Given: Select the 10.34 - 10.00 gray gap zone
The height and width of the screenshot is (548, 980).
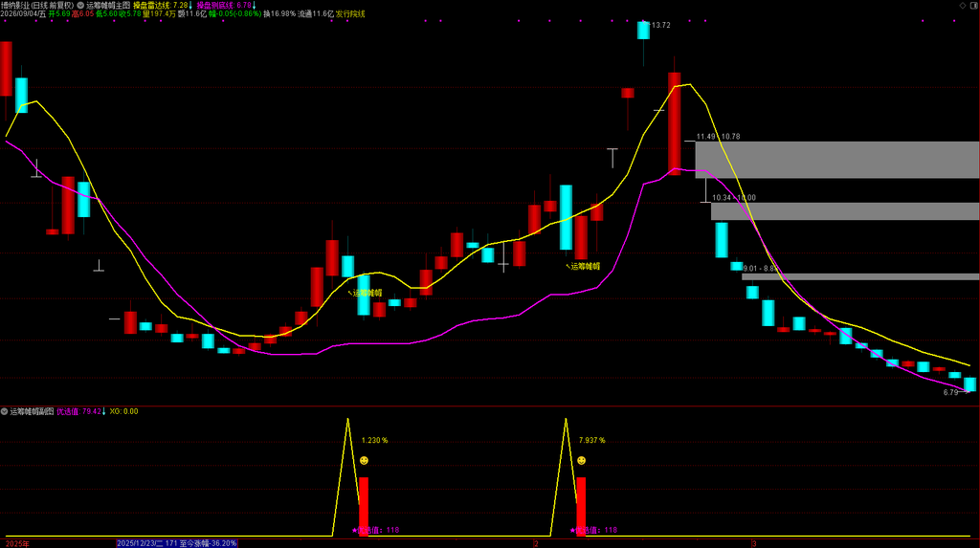Looking at the screenshot, I should coord(845,211).
